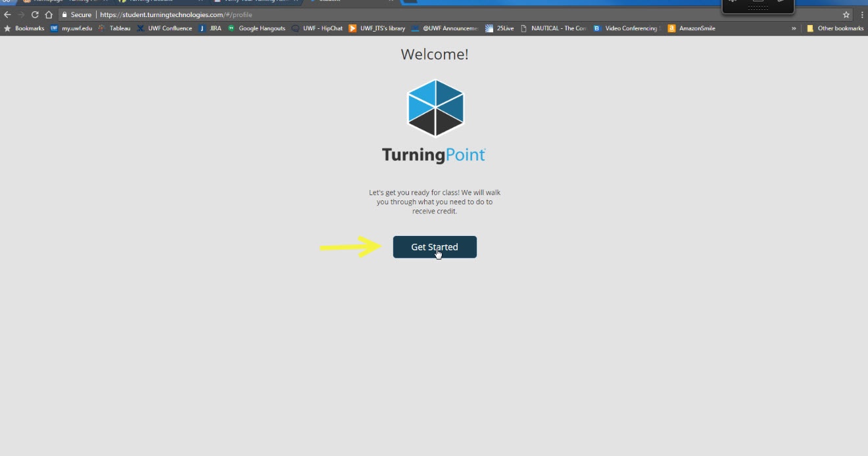
Task: Launch the Tableau bookmark
Action: (x=114, y=28)
